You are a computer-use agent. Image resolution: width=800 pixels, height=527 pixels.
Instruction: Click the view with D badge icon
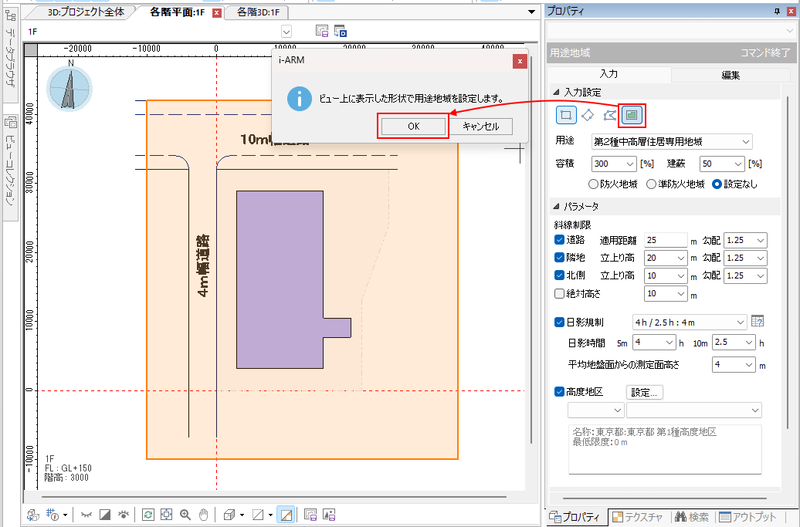point(340,31)
